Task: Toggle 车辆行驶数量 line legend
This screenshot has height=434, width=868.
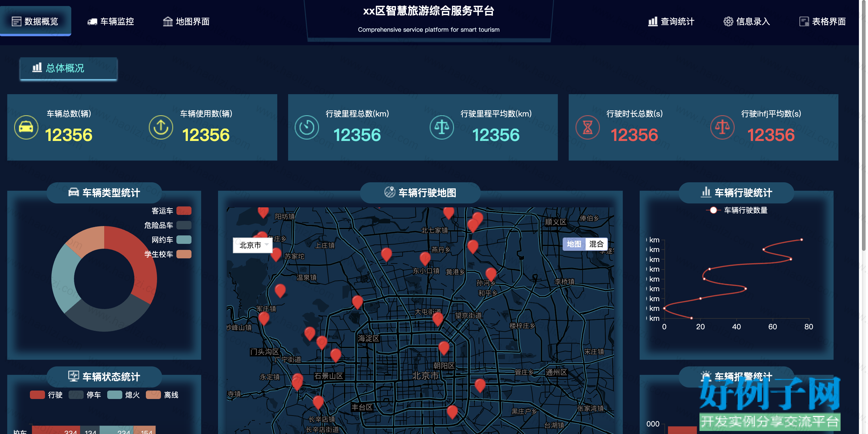Action: pyautogui.click(x=737, y=210)
